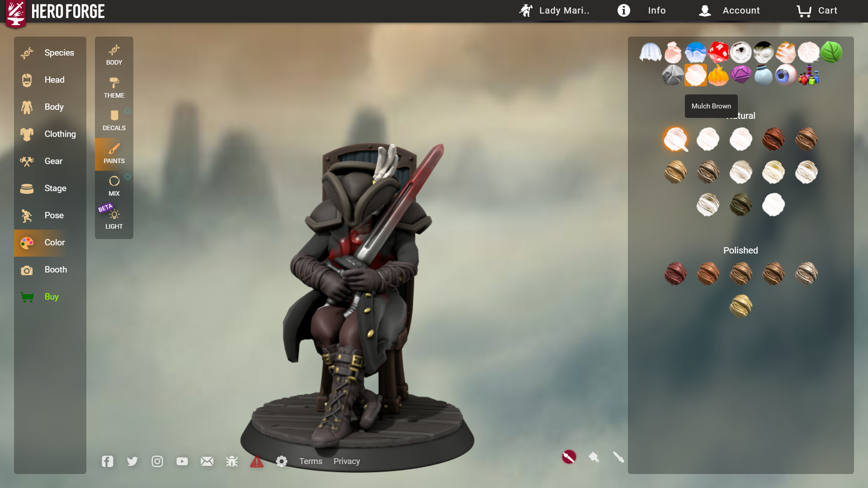
Task: Open the Booth section
Action: pos(49,269)
